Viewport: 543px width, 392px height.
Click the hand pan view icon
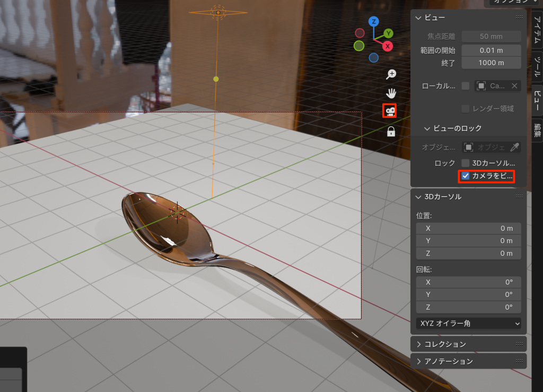point(391,93)
